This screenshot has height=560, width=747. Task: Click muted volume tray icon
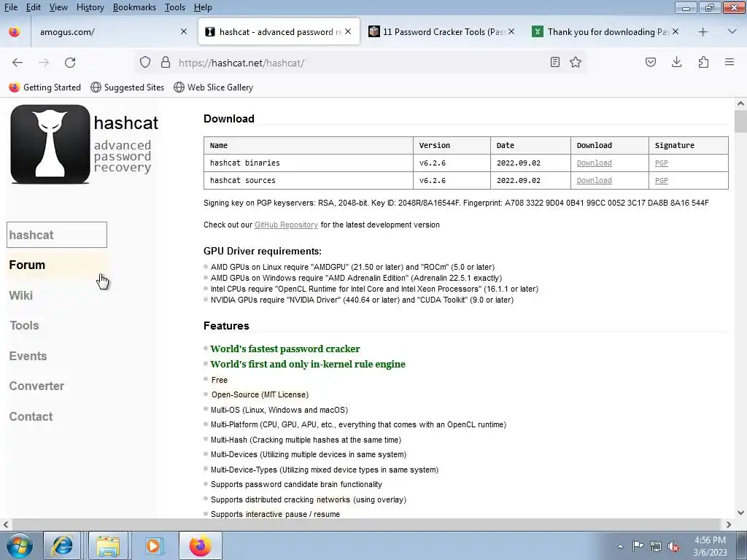pos(673,546)
